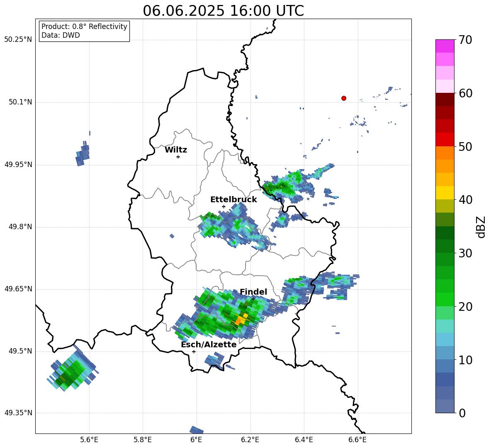Click the 5.6°E longitude label
491x448 pixels.
(x=89, y=440)
